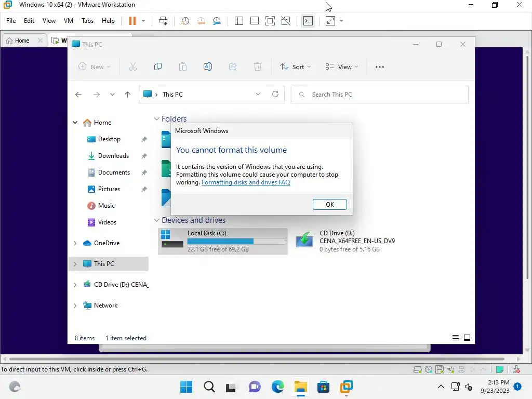The width and height of the screenshot is (532, 399).
Task: Open the address bar history dropdown
Action: tap(258, 94)
